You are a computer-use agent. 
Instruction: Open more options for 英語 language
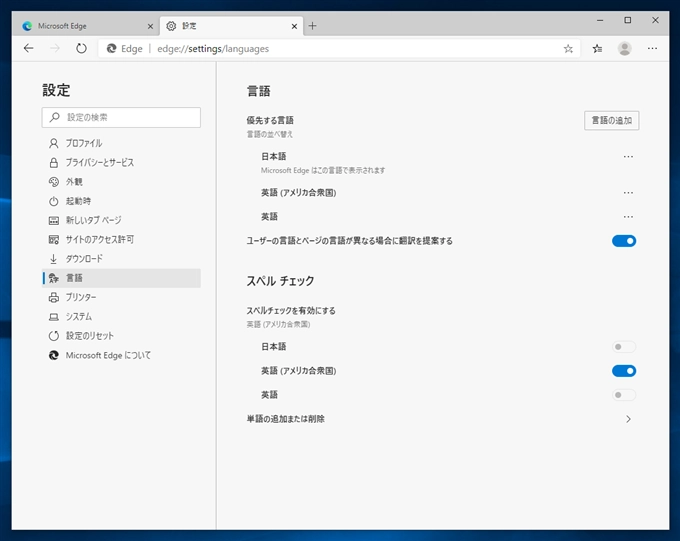628,216
